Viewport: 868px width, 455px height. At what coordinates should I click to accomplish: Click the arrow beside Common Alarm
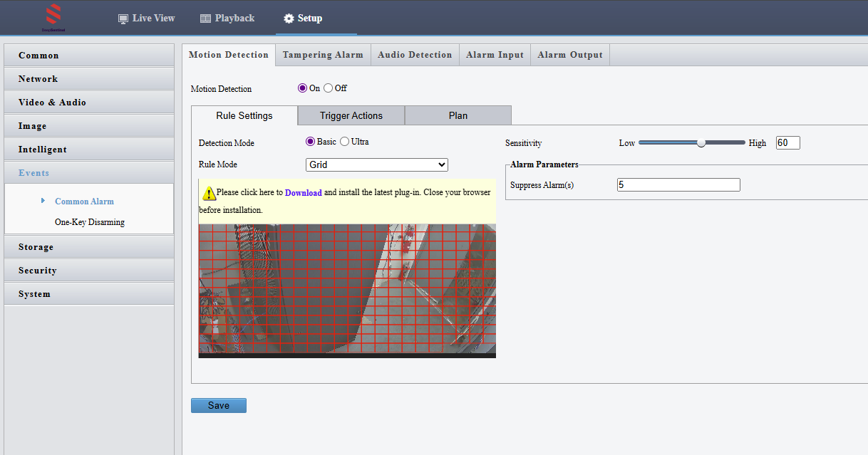[43, 201]
